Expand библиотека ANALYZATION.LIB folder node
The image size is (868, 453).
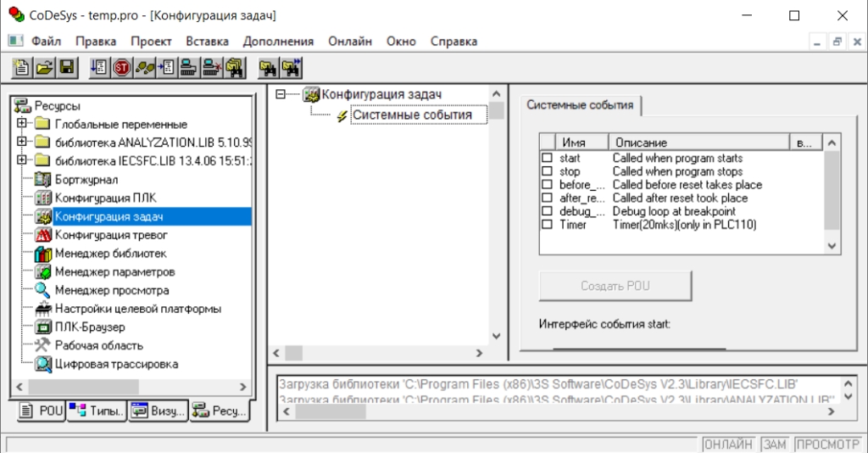(21, 142)
